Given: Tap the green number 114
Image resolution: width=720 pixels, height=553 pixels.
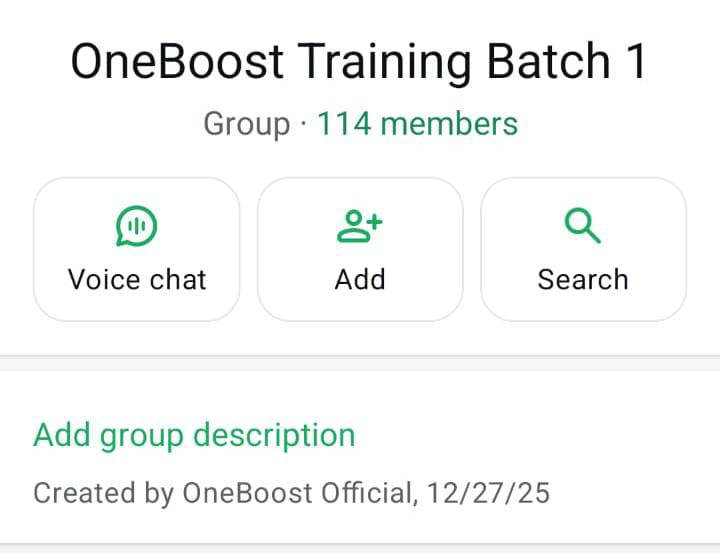Looking at the screenshot, I should 344,124.
